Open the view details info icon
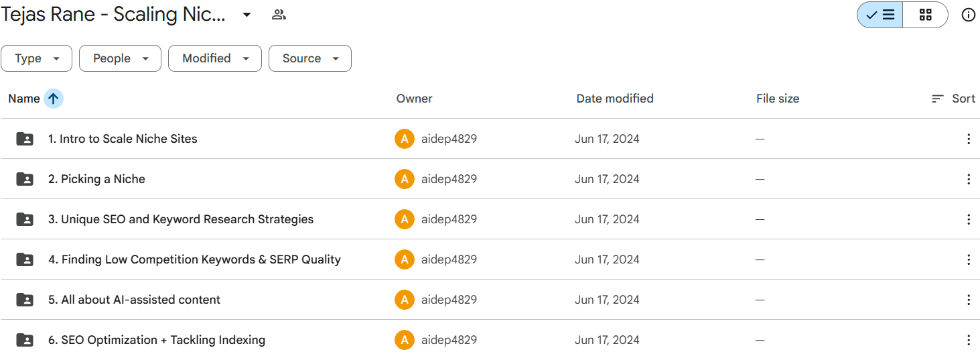 [x=968, y=15]
